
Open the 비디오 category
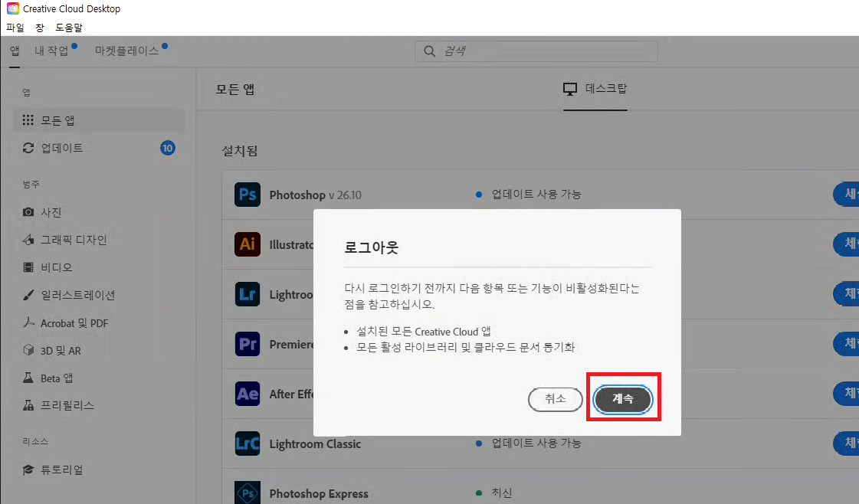[57, 267]
